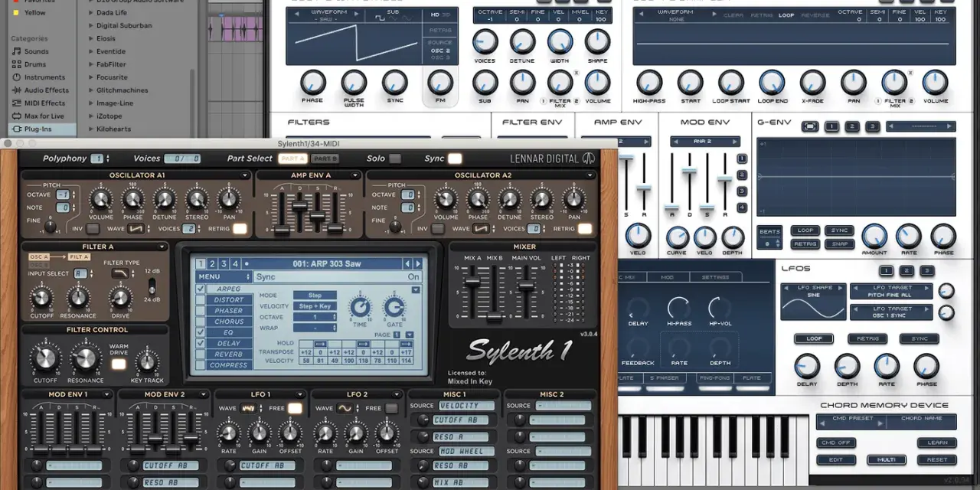Enable the CHORUS effect checkbox

(x=201, y=322)
